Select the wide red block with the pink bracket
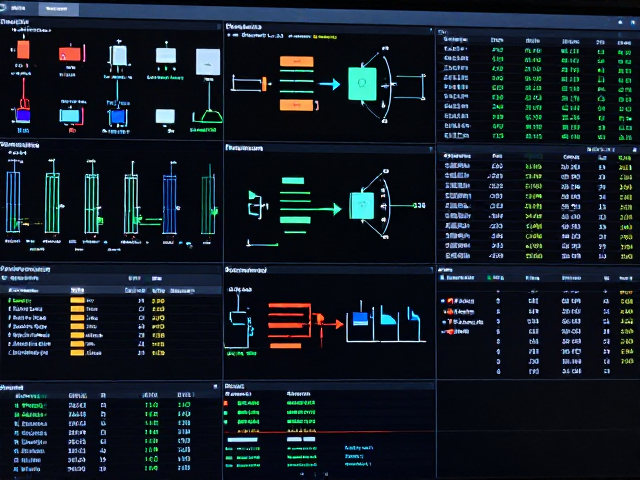The image size is (640, 480). [x=70, y=54]
